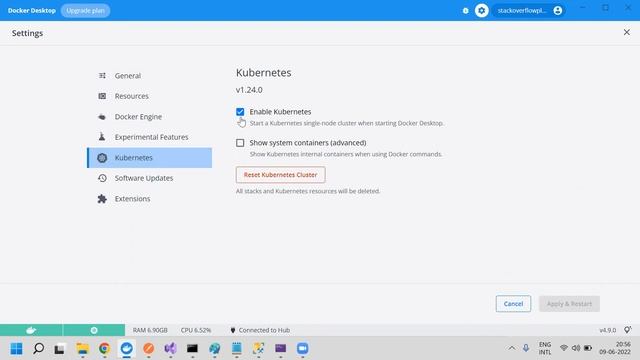The width and height of the screenshot is (640, 360).
Task: Click the 'Connected to Hub' status text
Action: point(264,330)
